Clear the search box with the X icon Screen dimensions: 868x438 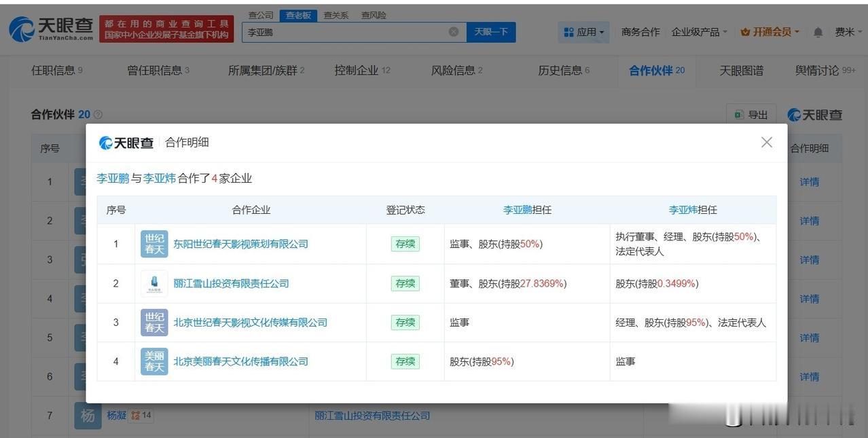coord(454,32)
